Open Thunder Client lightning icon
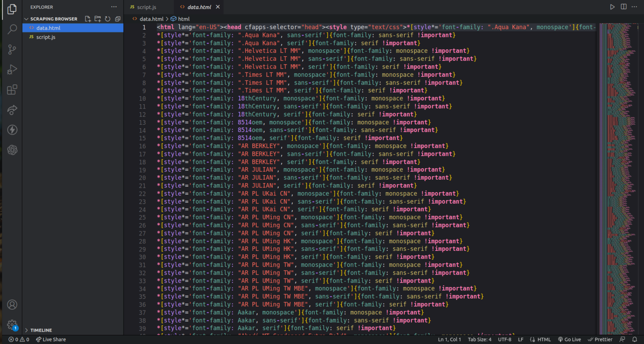This screenshot has height=344, width=644. [12, 130]
